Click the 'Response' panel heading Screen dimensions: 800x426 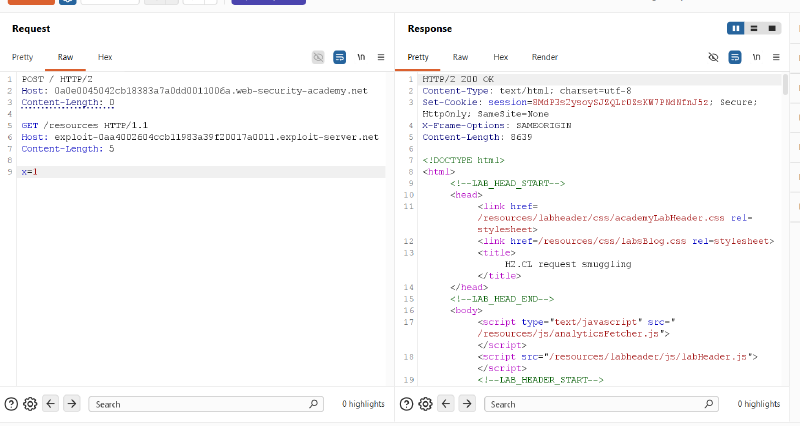(x=430, y=29)
